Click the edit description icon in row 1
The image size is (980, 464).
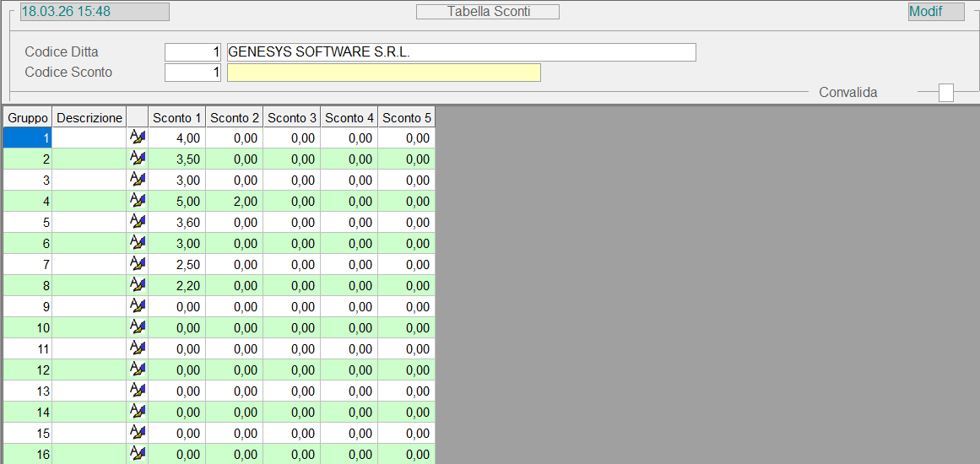[137, 138]
